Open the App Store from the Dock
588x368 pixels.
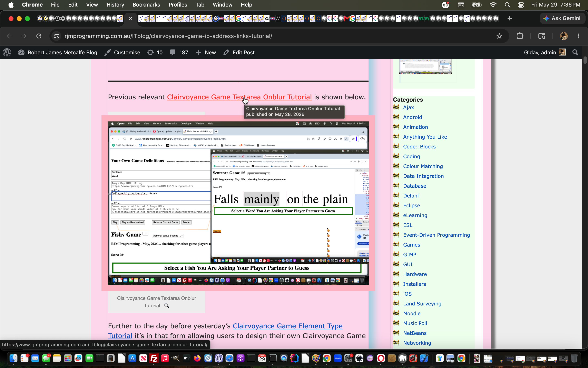pyautogui.click(x=133, y=358)
